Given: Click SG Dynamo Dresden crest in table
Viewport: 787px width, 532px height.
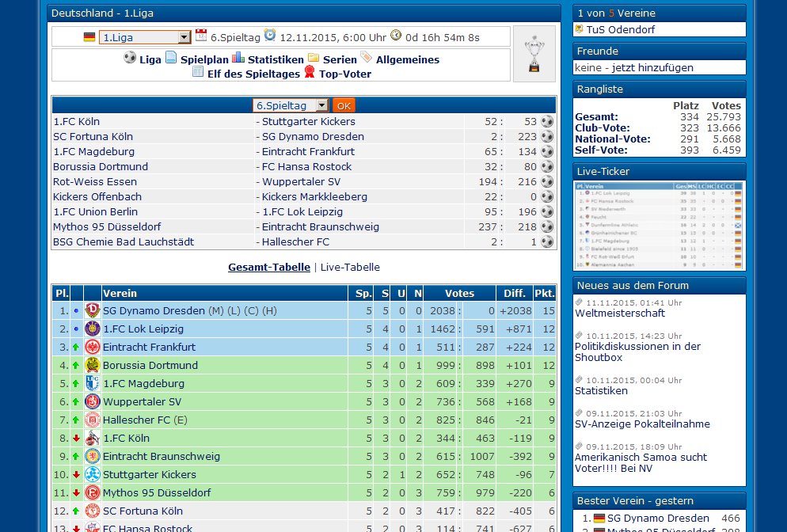Looking at the screenshot, I should [x=93, y=310].
